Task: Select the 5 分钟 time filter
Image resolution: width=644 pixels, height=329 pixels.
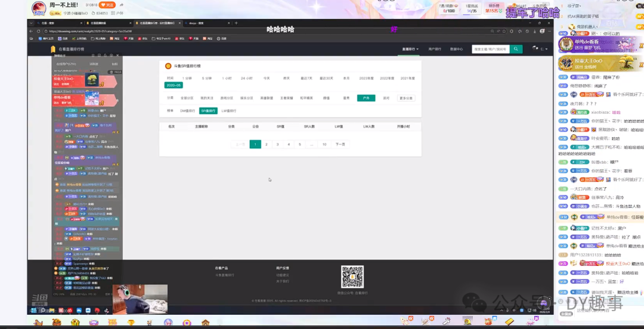Action: (x=206, y=78)
